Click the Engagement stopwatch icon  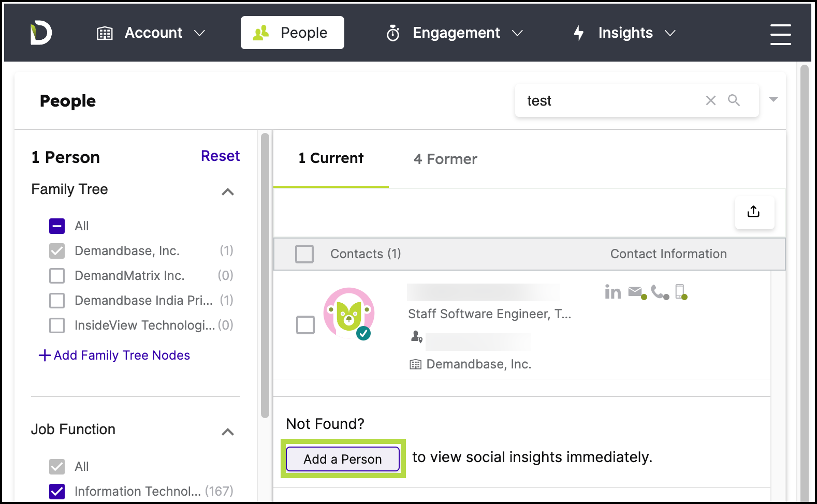(x=393, y=33)
